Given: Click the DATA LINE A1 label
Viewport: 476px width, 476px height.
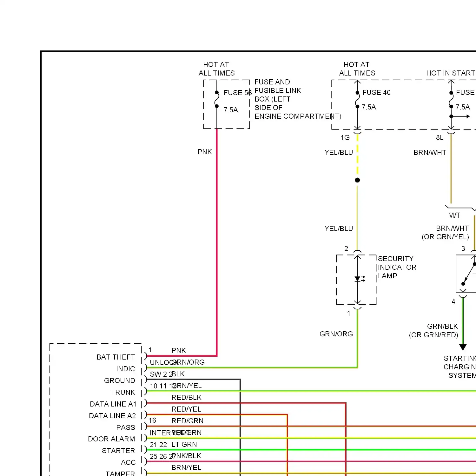Looking at the screenshot, I should pyautogui.click(x=113, y=404).
